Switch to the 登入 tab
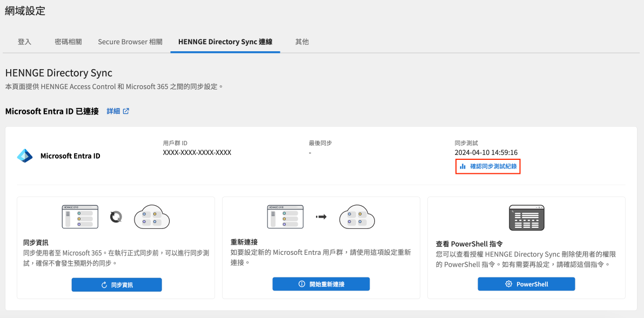Viewport: 644px width, 318px height. [x=25, y=42]
